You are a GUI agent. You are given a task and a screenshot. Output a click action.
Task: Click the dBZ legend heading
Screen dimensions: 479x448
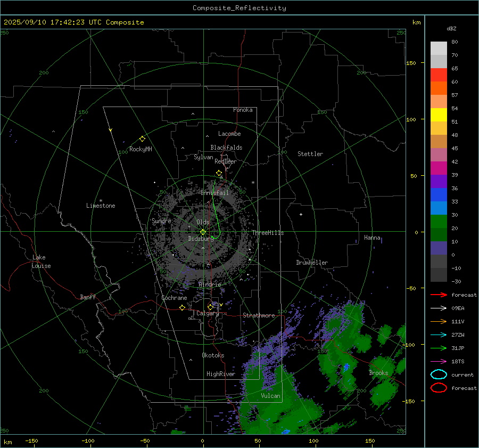(451, 29)
